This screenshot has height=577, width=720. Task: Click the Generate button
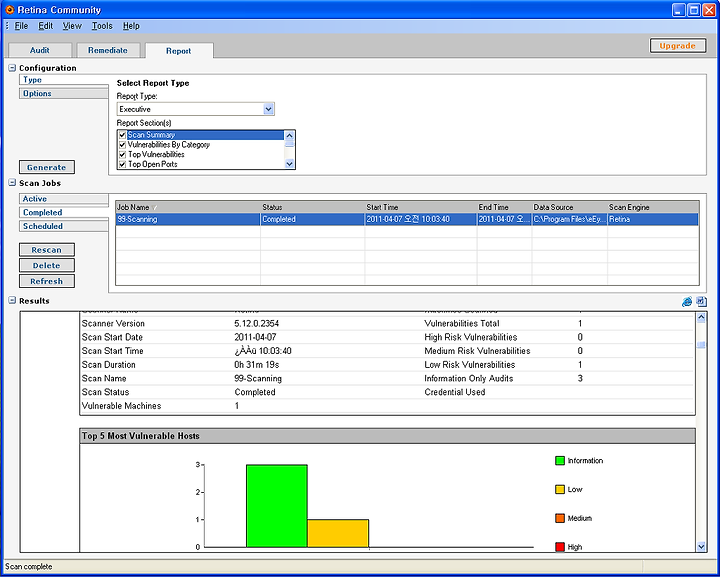[47, 167]
